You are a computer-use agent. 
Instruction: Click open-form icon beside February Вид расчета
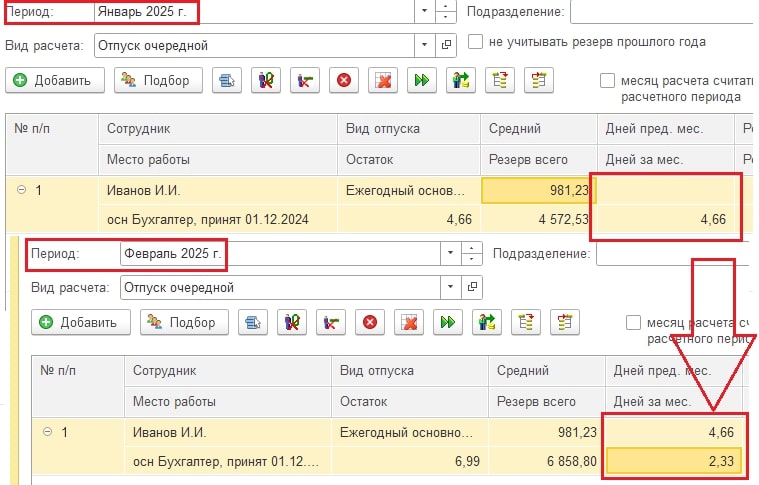pos(472,287)
